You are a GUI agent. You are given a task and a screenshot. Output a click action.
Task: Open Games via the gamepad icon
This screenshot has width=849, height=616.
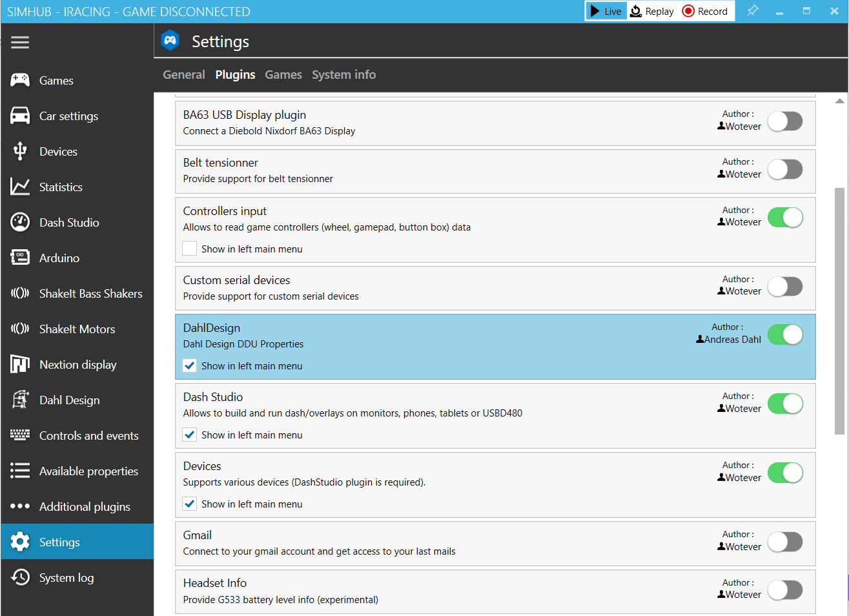(x=20, y=80)
